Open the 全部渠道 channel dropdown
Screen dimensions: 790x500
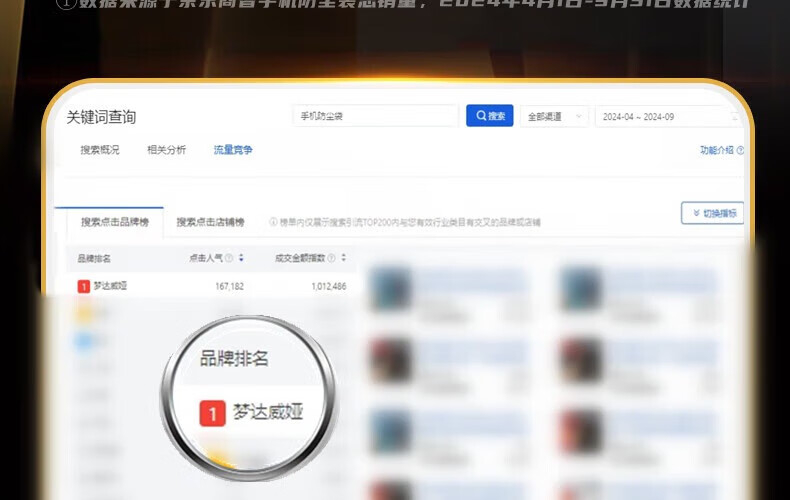[554, 116]
